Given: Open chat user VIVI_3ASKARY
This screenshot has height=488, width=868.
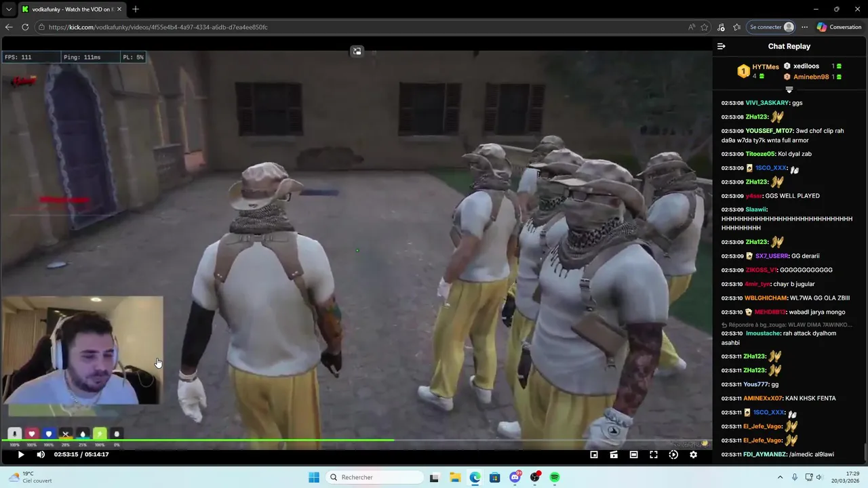Looking at the screenshot, I should [767, 103].
